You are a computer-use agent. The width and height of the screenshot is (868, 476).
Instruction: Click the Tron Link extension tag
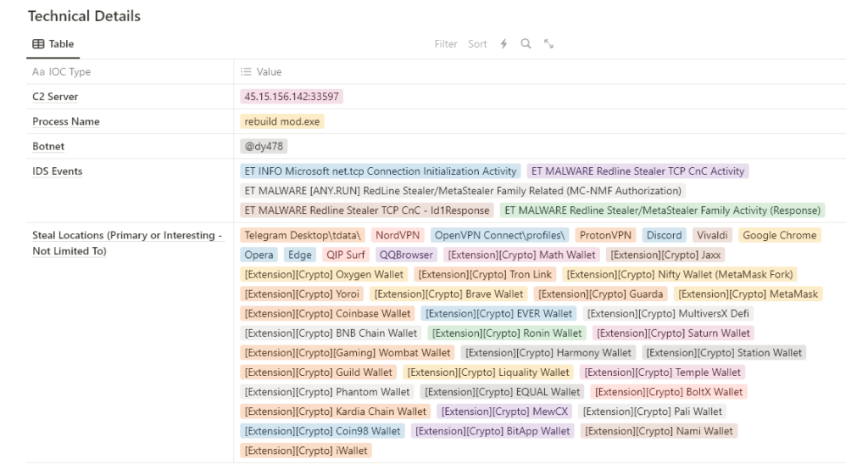tap(485, 274)
